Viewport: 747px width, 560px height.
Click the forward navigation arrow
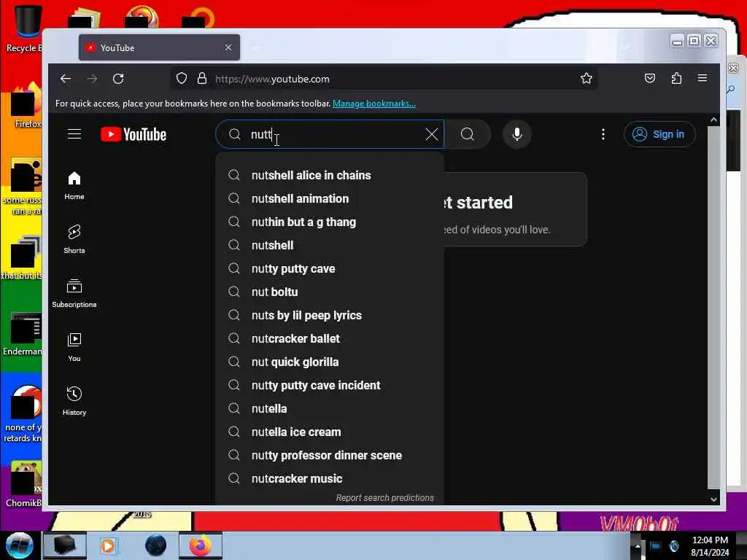(92, 79)
